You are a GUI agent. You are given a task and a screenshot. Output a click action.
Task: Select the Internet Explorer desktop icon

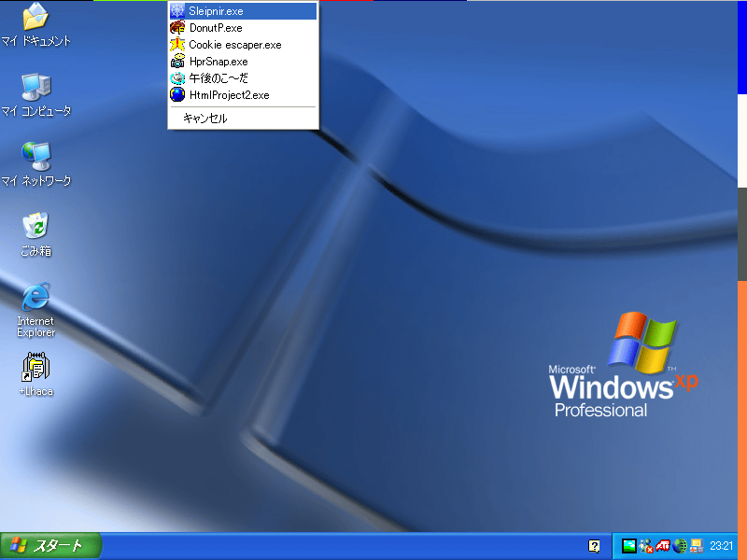tap(35, 296)
